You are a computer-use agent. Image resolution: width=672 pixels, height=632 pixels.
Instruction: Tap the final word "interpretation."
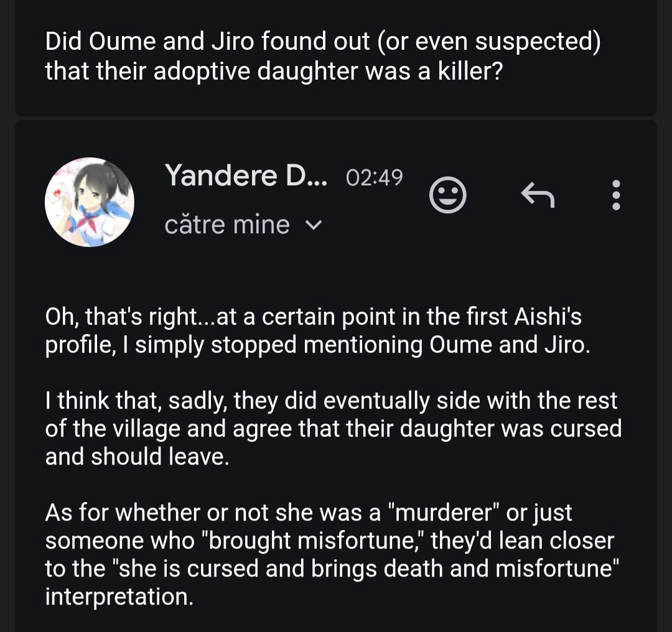[x=119, y=597]
